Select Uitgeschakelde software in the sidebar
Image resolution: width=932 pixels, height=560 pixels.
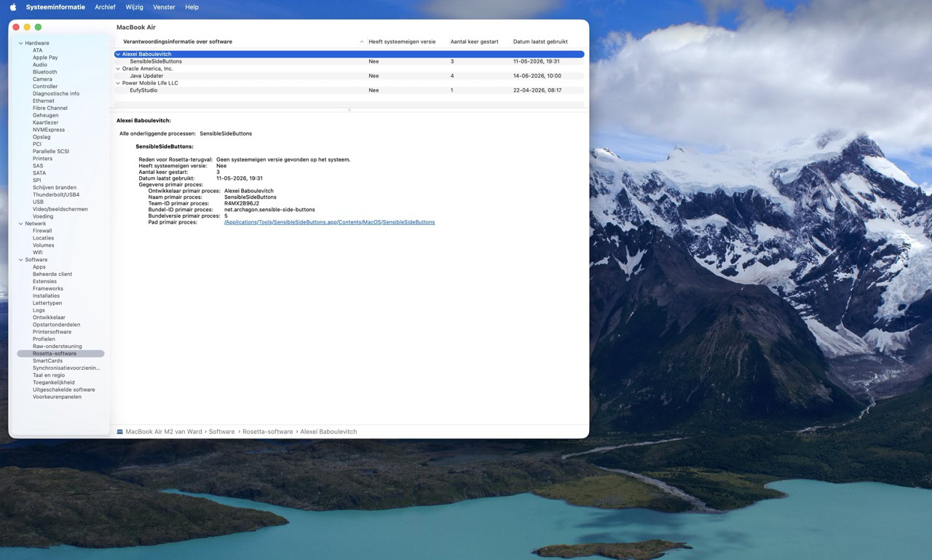[x=63, y=390]
